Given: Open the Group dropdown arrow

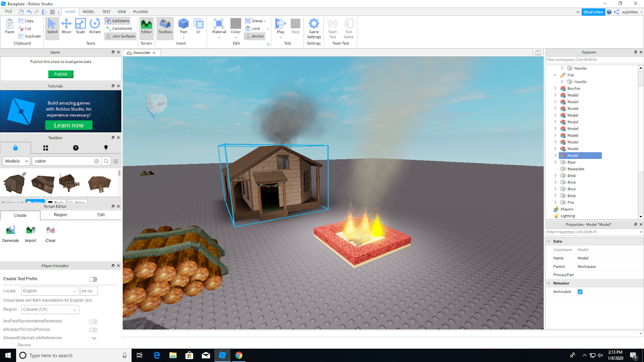Looking at the screenshot, I should point(265,21).
